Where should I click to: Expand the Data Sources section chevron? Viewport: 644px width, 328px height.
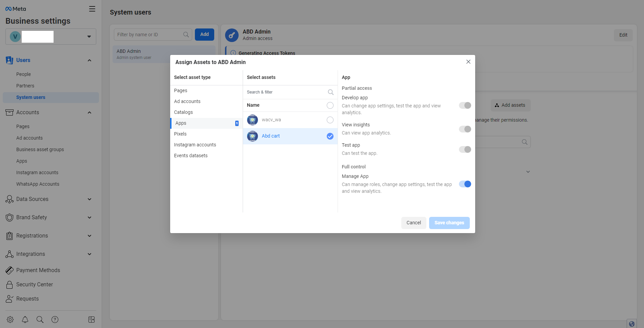point(89,199)
